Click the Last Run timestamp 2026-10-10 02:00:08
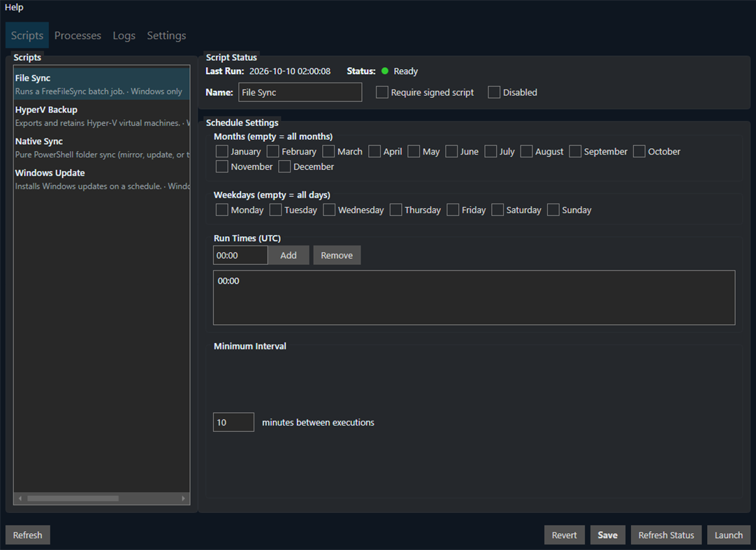The width and height of the screenshot is (756, 550). pos(290,71)
